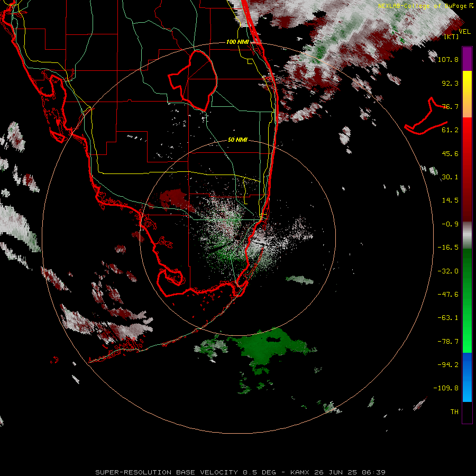
Task: Click the VEL legend title
Action: [464, 31]
